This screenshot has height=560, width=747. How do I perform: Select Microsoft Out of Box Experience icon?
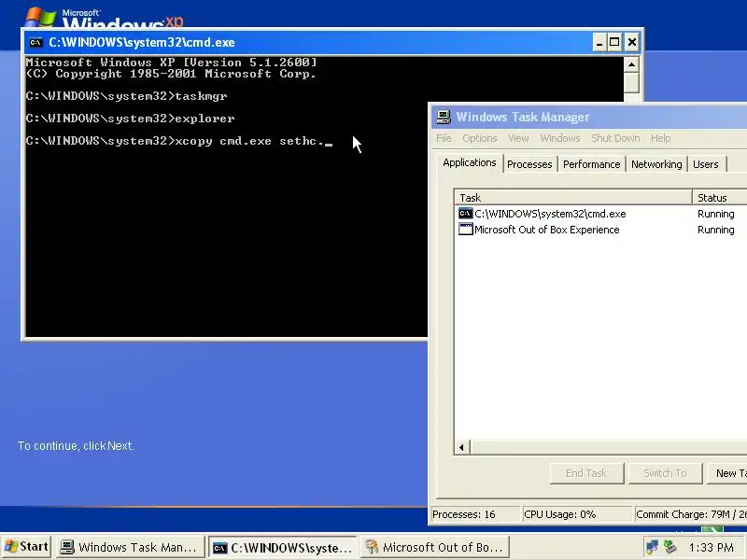point(465,229)
